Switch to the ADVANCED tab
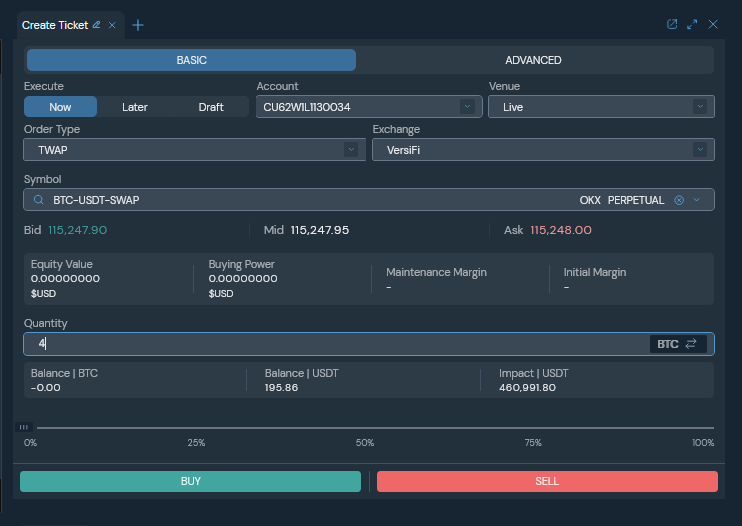 (x=533, y=60)
